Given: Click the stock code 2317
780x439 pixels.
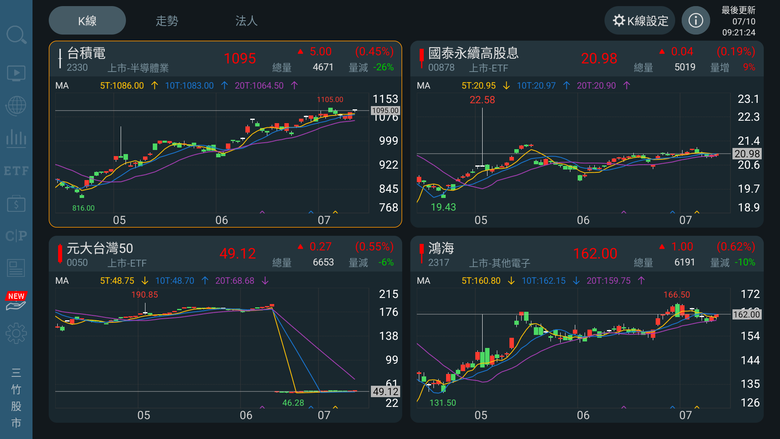Looking at the screenshot, I should 439,263.
